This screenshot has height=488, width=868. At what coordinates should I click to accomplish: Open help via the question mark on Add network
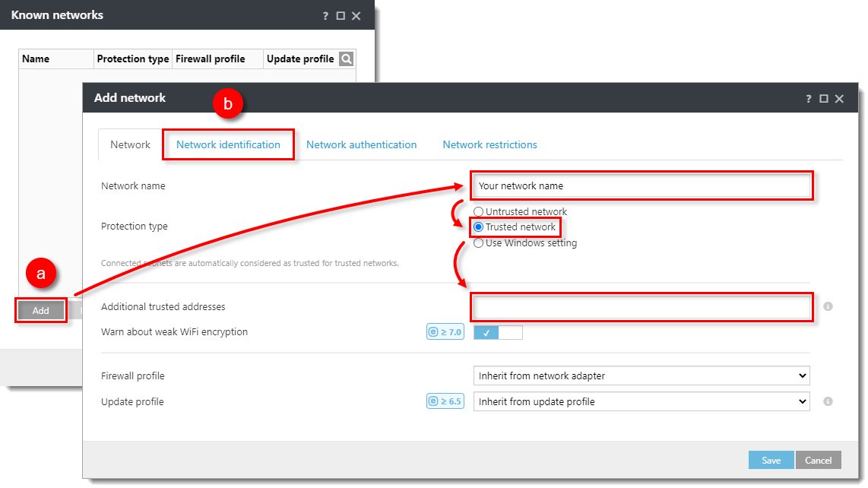[808, 98]
